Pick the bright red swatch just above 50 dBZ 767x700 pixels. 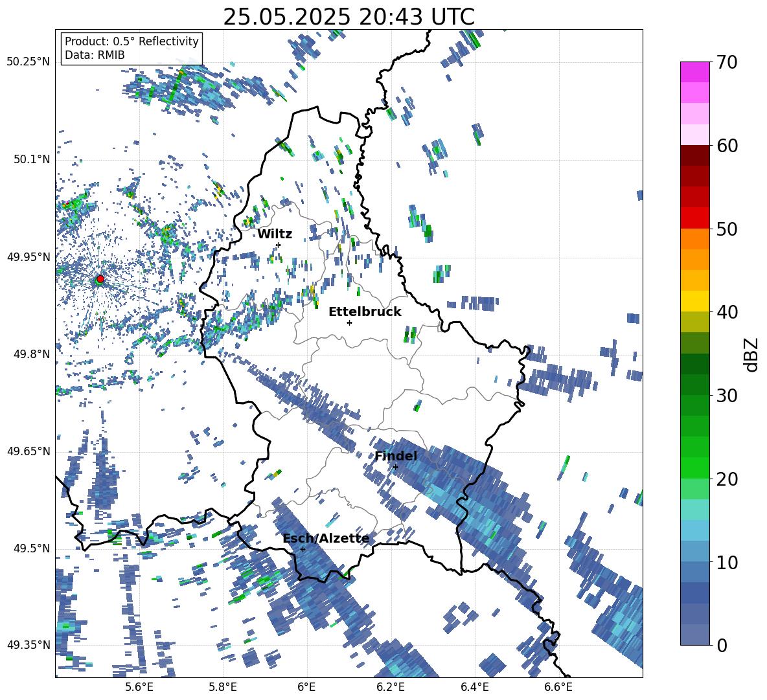694,218
